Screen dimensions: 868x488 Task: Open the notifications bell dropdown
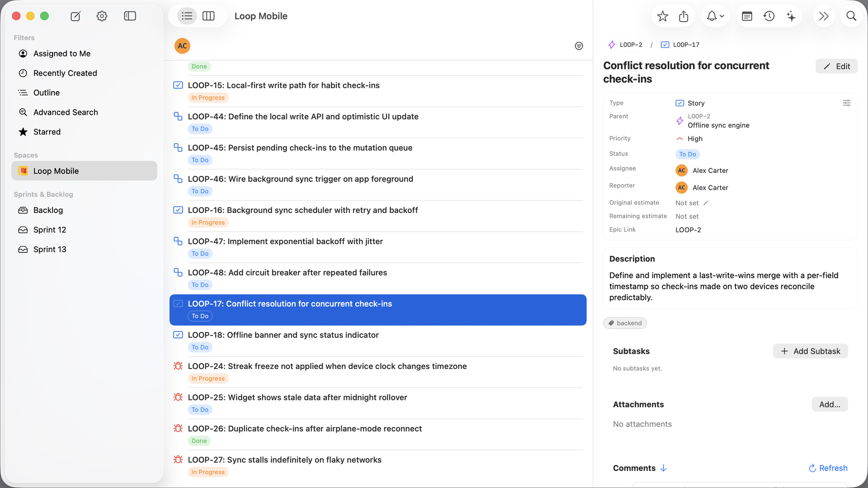point(716,16)
